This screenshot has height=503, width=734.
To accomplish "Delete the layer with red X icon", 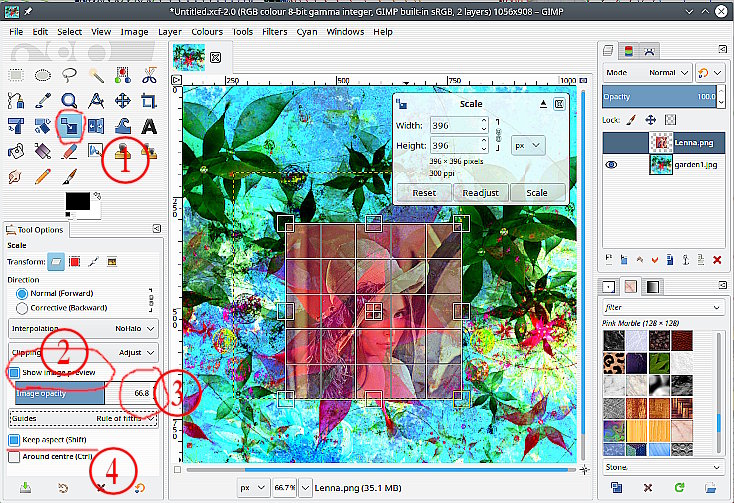I will (x=717, y=260).
